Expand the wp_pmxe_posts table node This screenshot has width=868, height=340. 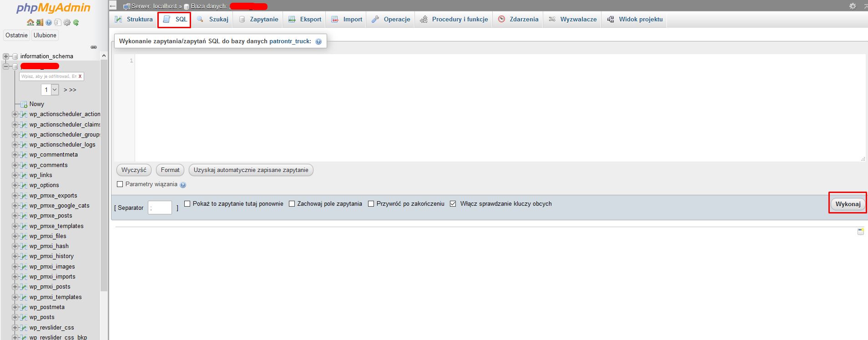point(15,216)
